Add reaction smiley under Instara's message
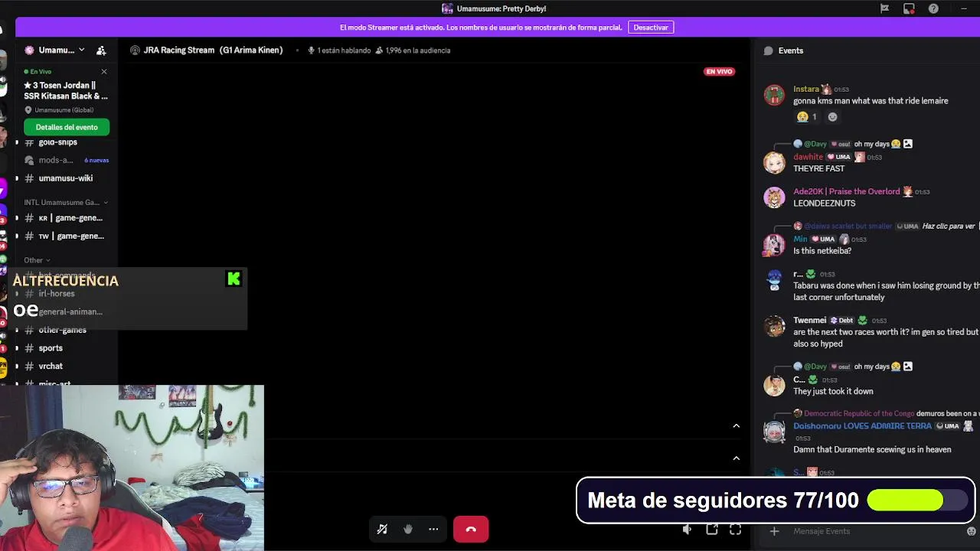The image size is (980, 551). click(832, 117)
